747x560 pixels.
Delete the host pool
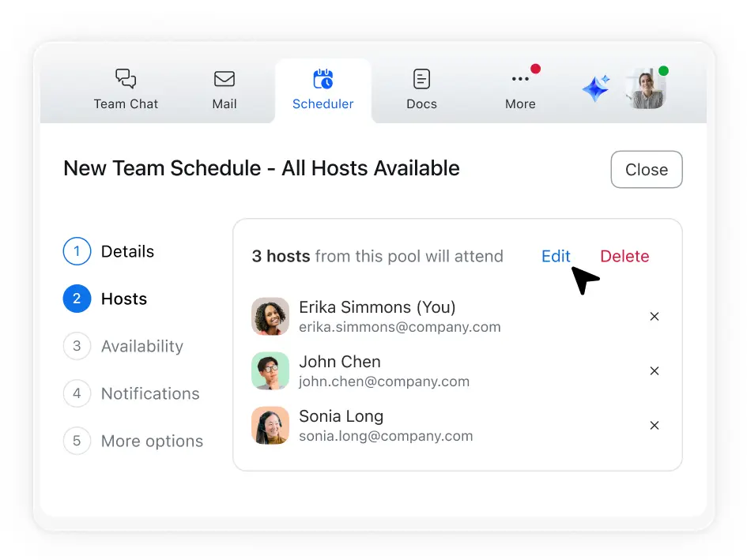pyautogui.click(x=624, y=256)
